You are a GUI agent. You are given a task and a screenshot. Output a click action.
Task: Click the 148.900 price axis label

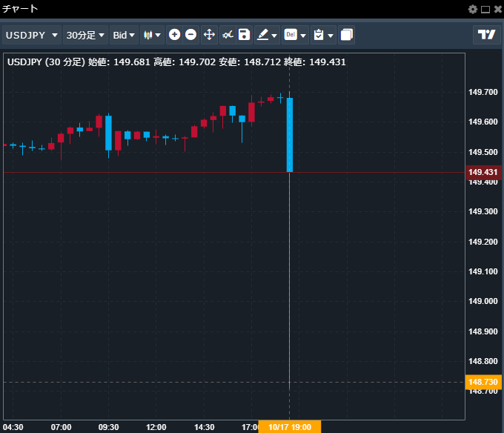483,331
